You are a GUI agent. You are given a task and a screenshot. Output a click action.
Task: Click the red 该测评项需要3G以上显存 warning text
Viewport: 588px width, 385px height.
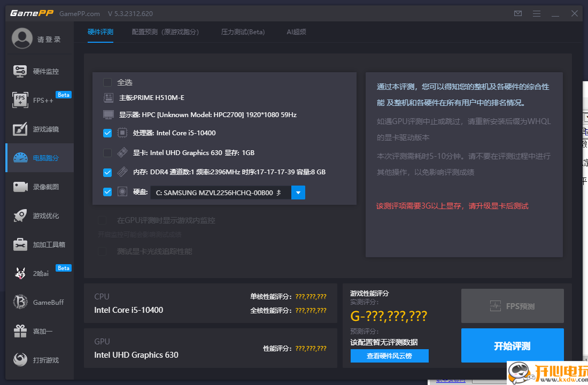pos(452,206)
